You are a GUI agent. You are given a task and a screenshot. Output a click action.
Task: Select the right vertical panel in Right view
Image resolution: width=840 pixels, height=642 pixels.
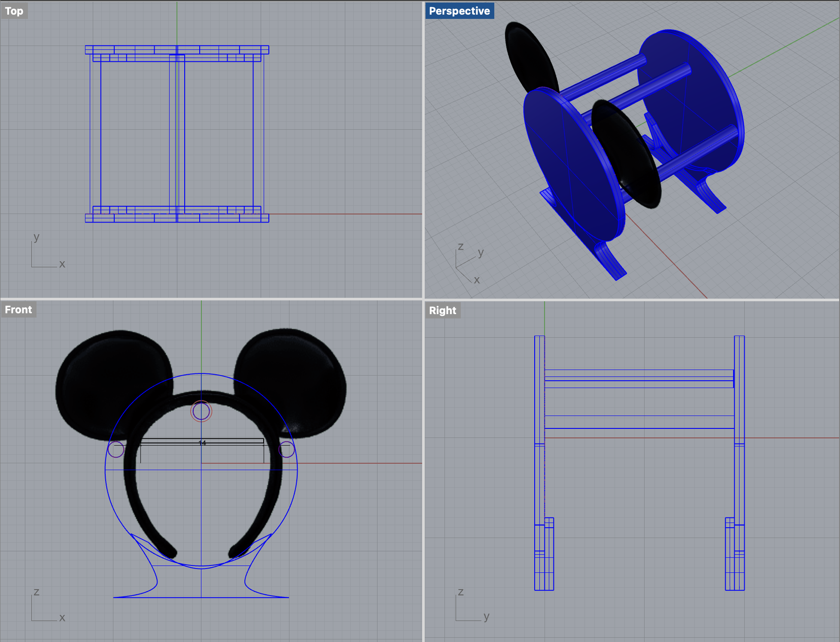[739, 463]
